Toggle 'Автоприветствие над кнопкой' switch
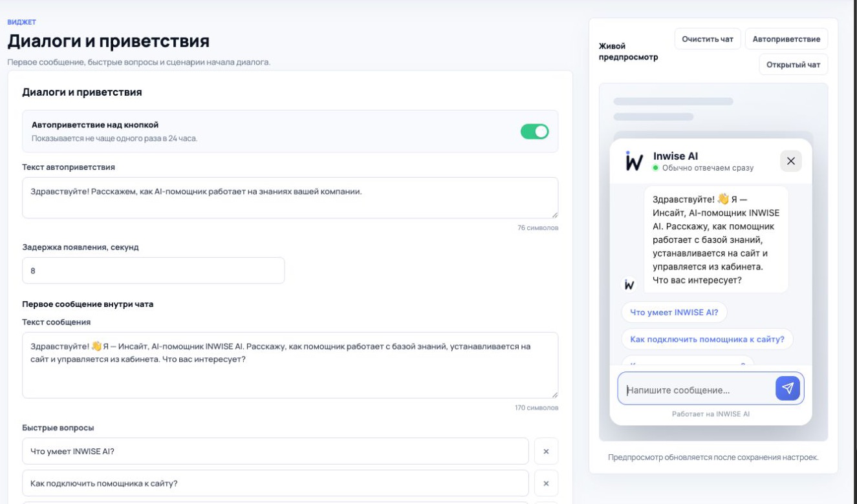This screenshot has width=857, height=504. (x=534, y=131)
